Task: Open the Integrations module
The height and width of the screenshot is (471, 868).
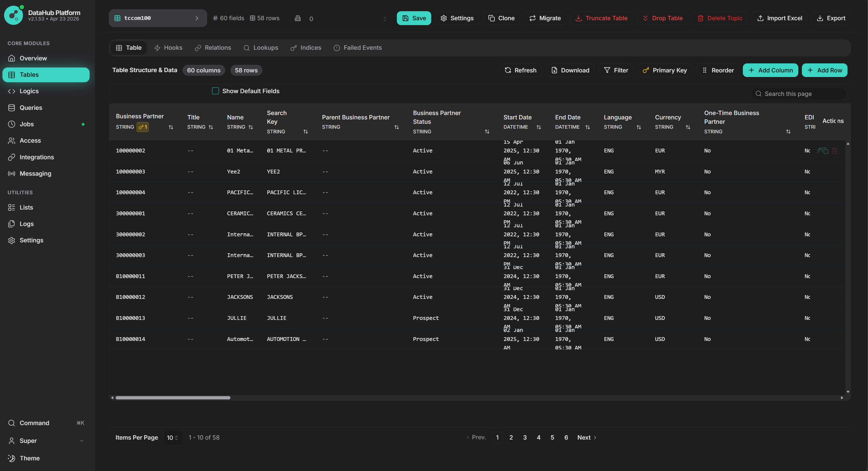Action: click(x=46, y=157)
